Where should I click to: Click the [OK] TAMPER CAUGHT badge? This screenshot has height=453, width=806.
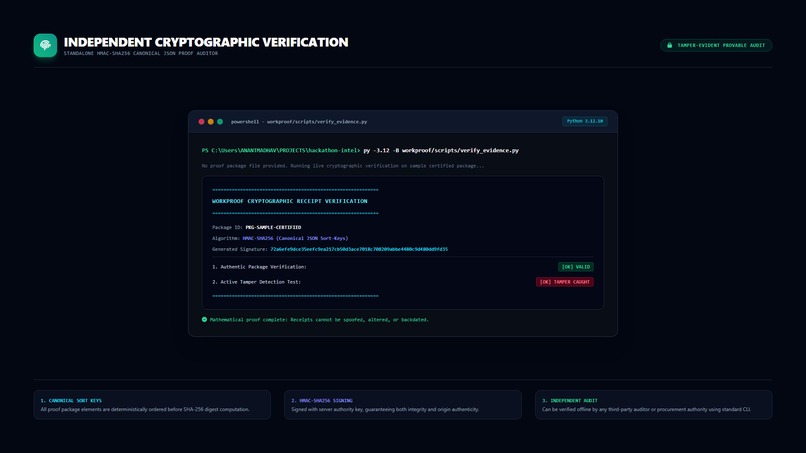click(564, 282)
